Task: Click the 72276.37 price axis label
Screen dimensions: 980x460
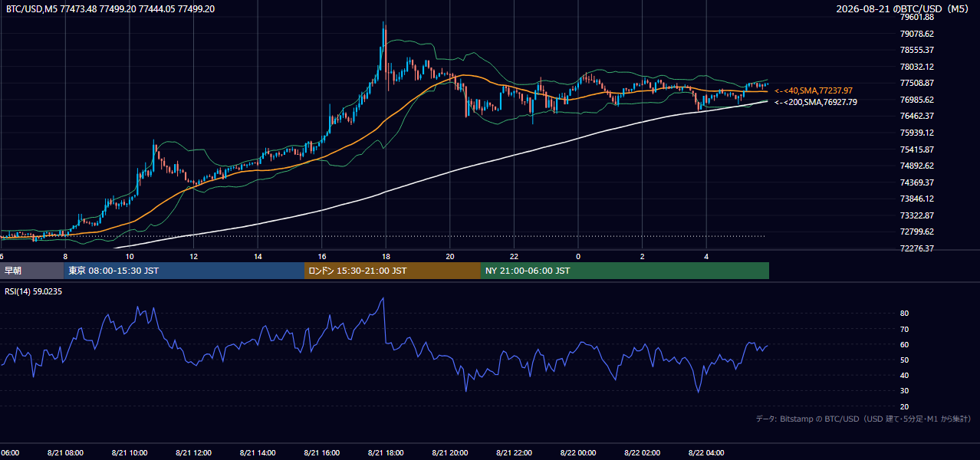Action: point(916,248)
